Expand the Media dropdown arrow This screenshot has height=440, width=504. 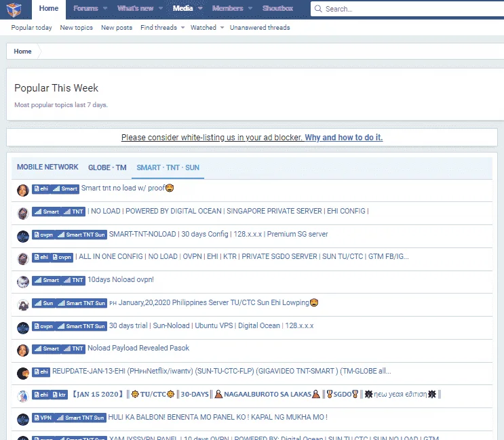tap(200, 8)
